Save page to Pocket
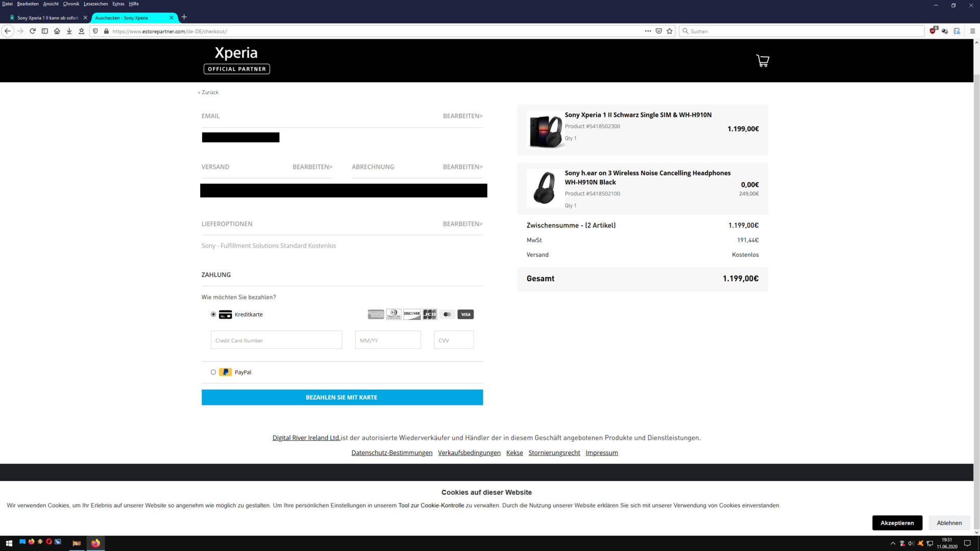 (x=659, y=31)
